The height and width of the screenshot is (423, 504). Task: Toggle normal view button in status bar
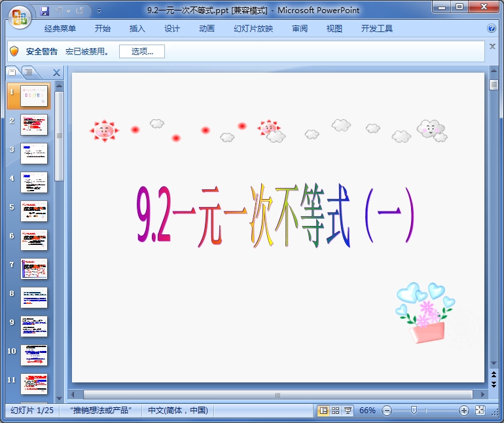tap(323, 411)
